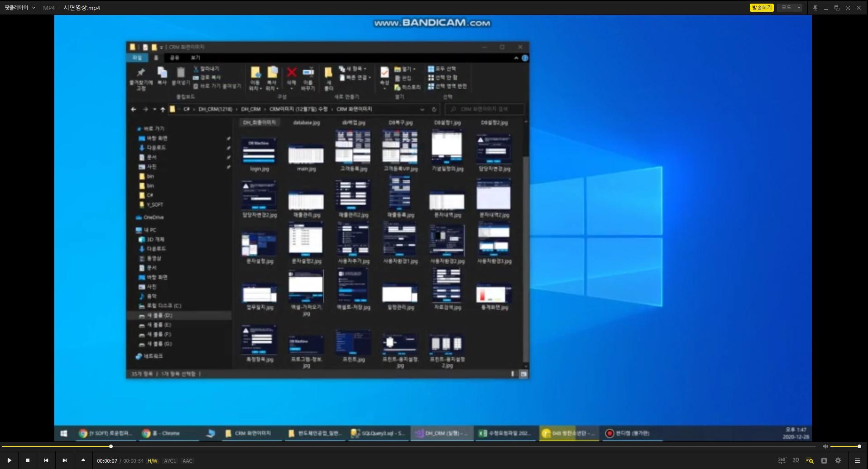Image resolution: width=868 pixels, height=469 pixels.
Task: Toggle H/W hardware acceleration
Action: (153, 461)
